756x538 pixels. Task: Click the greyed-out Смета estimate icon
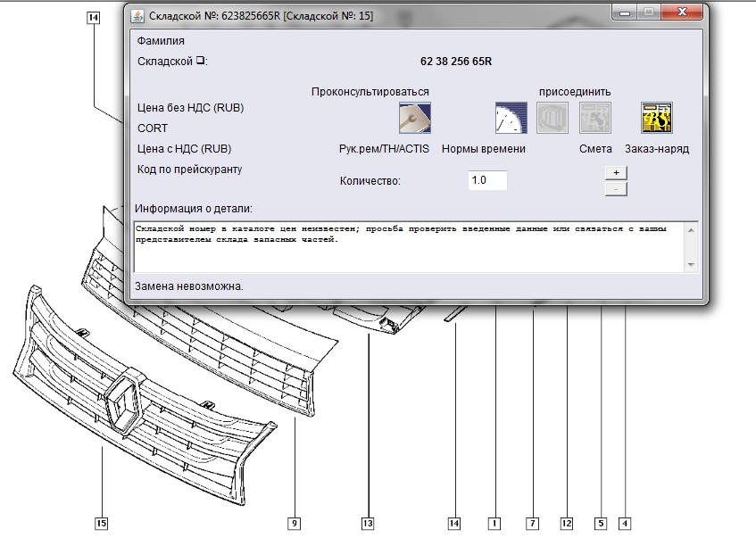[x=595, y=118]
